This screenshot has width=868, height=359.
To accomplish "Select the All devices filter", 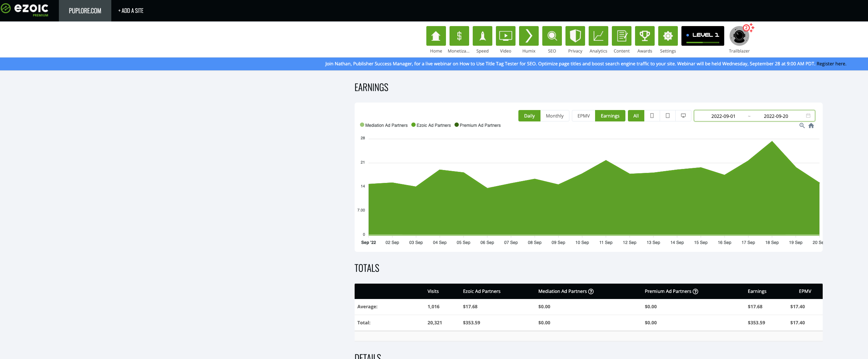I will coord(636,116).
